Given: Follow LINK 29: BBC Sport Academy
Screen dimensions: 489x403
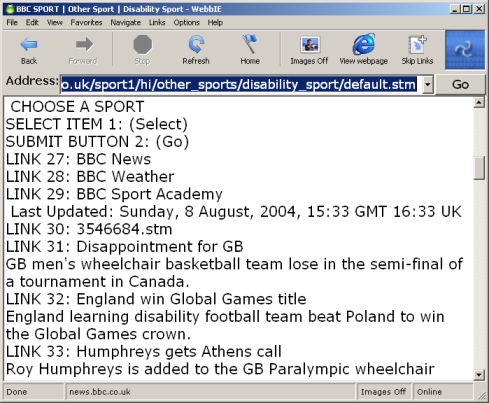Looking at the screenshot, I should pyautogui.click(x=114, y=194).
